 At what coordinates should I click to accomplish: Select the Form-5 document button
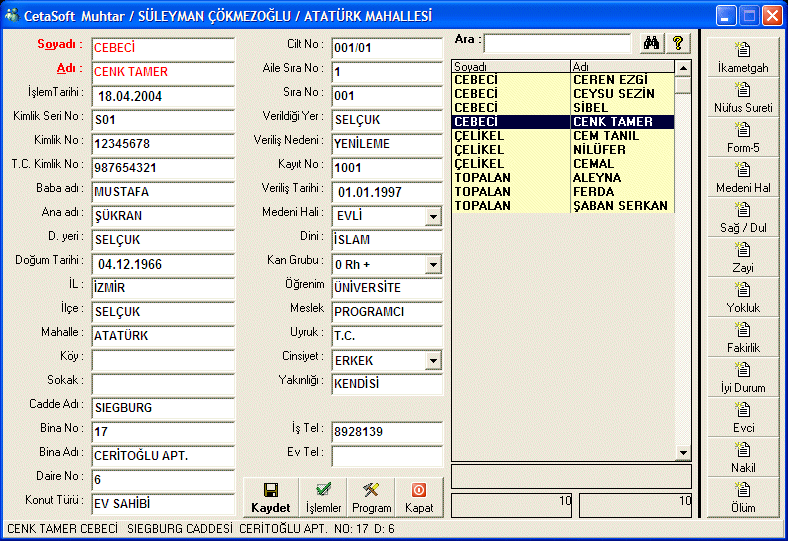click(x=742, y=137)
